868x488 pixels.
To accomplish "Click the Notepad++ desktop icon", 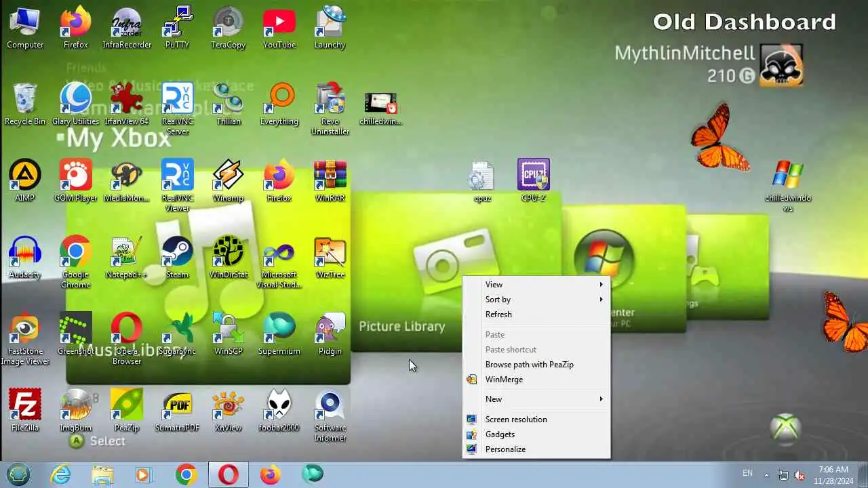I will click(127, 258).
